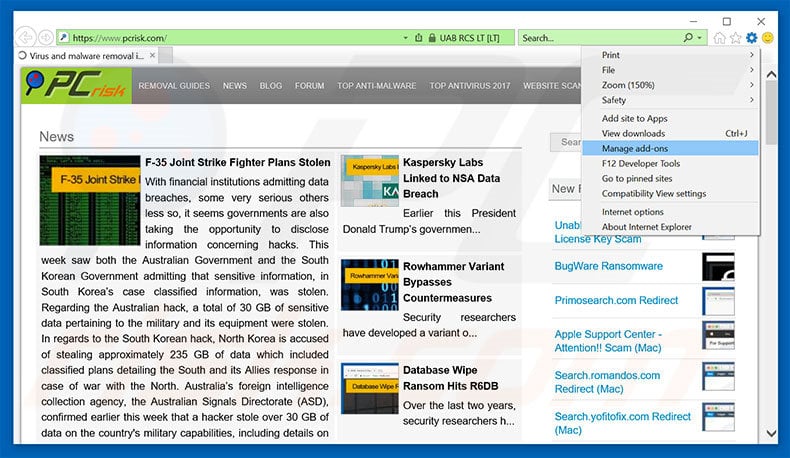Open Database Wipe Ransom Hits R6DB headline
Image resolution: width=790 pixels, height=458 pixels.
pos(450,378)
